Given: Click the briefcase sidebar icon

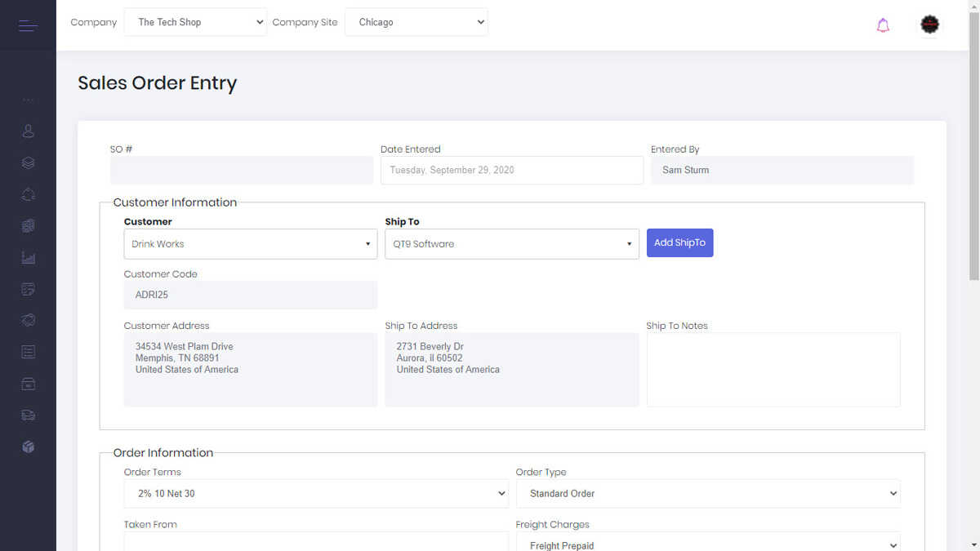Looking at the screenshot, I should 28,383.
